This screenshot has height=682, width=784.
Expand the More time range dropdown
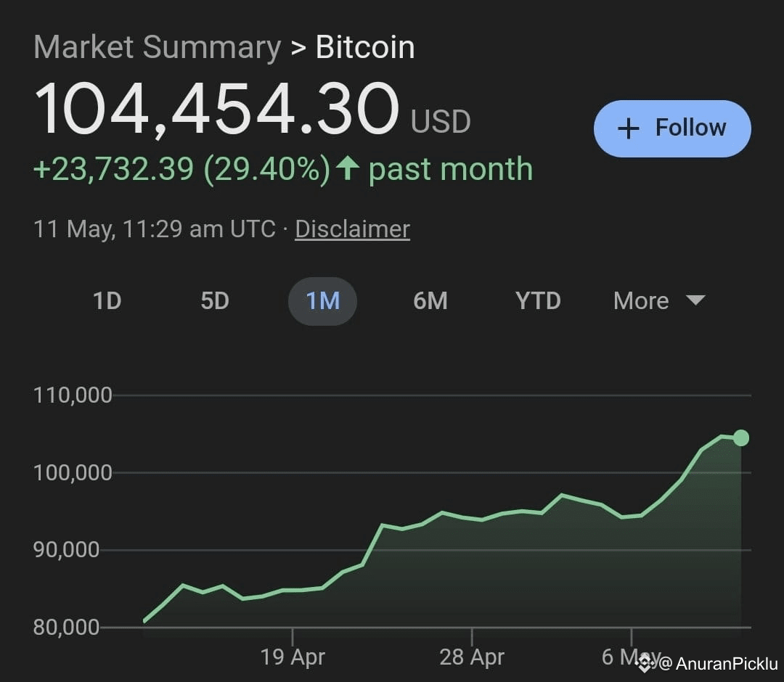(659, 301)
